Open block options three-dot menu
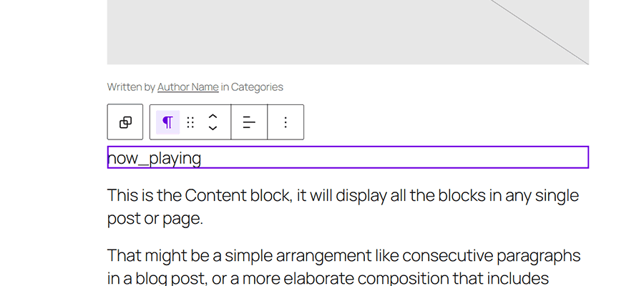644x286 pixels. pyautogui.click(x=286, y=122)
